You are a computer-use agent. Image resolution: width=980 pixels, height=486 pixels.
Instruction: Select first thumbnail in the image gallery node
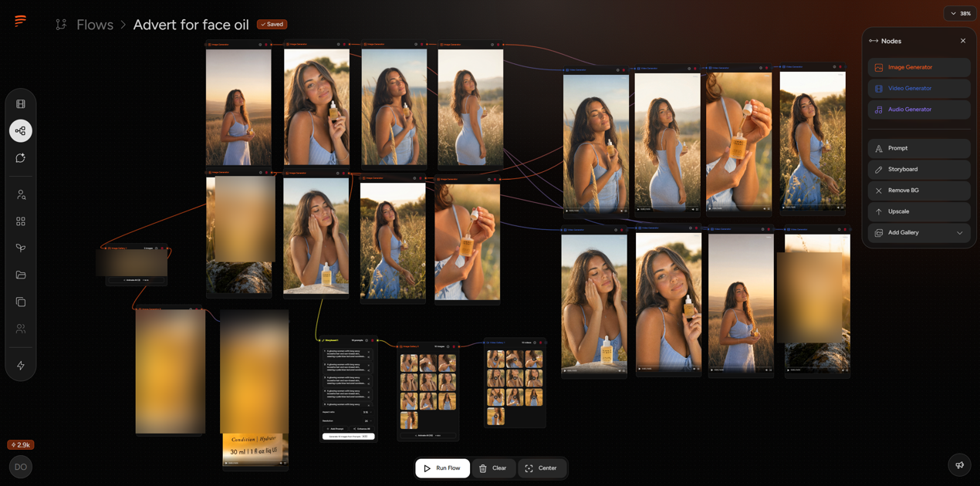click(x=409, y=363)
